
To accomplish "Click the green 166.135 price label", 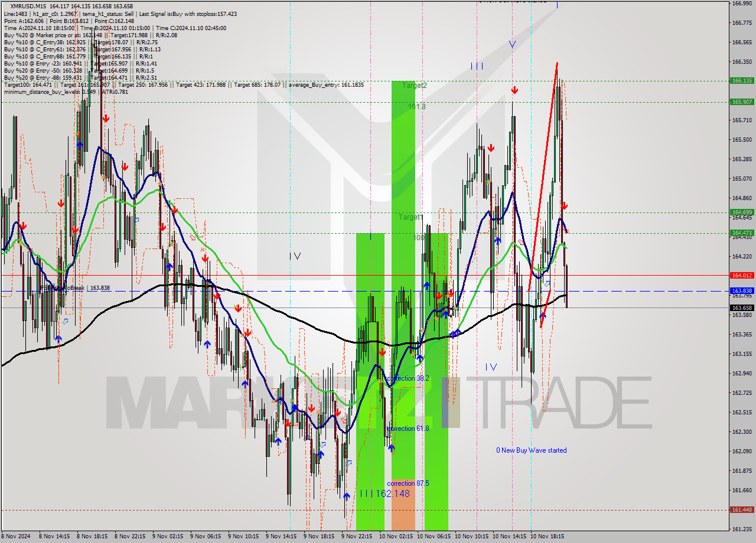I will (742, 81).
